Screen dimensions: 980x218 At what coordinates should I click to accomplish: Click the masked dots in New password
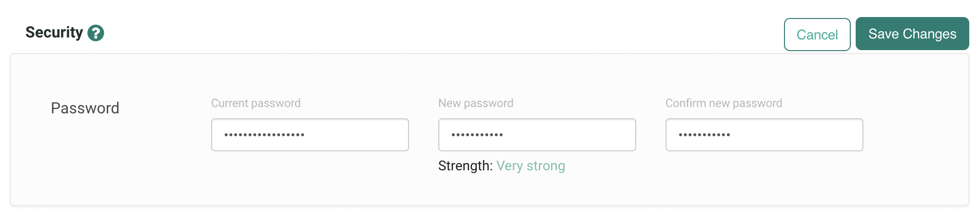tap(477, 135)
